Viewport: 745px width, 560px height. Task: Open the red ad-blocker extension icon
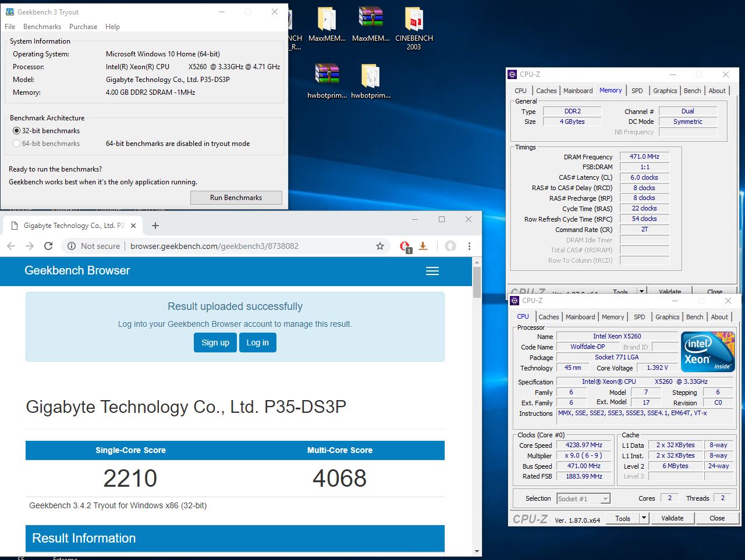click(x=405, y=247)
